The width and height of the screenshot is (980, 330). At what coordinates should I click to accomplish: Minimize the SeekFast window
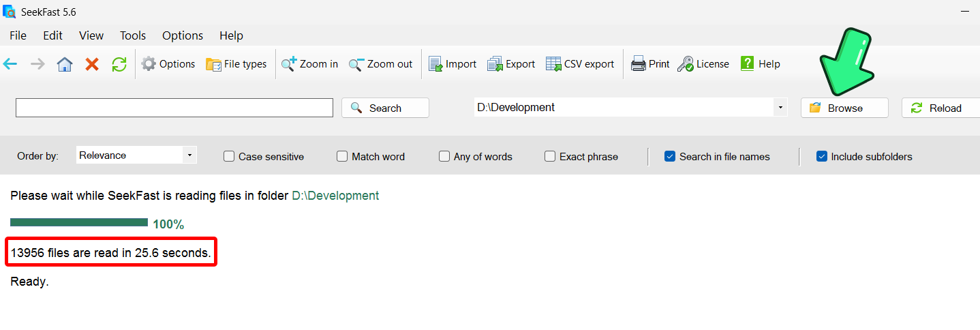click(x=964, y=11)
